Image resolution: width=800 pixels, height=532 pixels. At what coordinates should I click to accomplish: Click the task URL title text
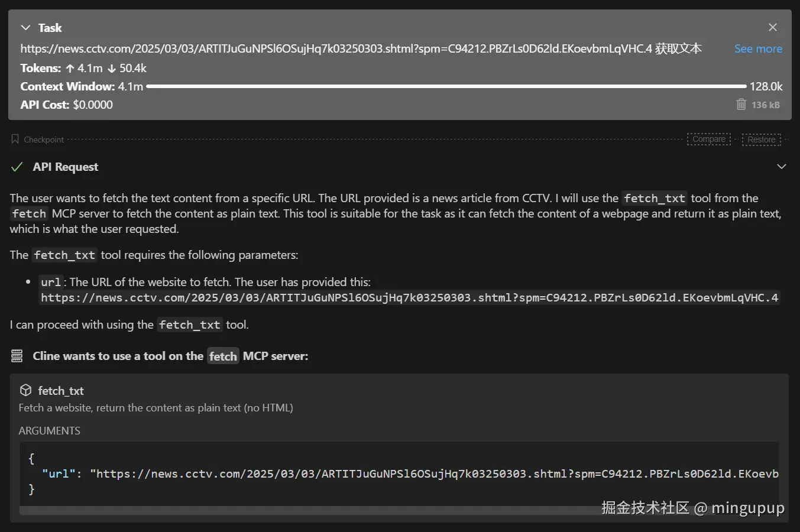[x=361, y=49]
